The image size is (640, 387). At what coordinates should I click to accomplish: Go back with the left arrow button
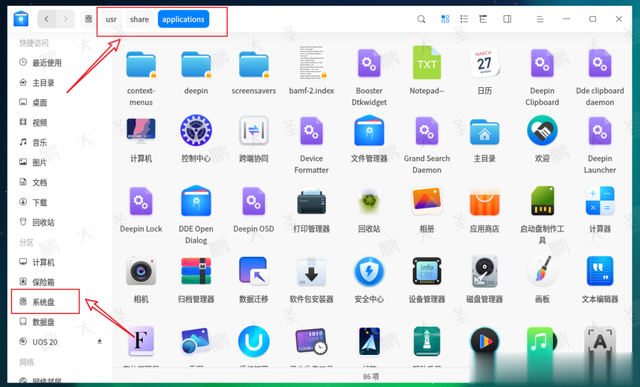click(x=47, y=19)
